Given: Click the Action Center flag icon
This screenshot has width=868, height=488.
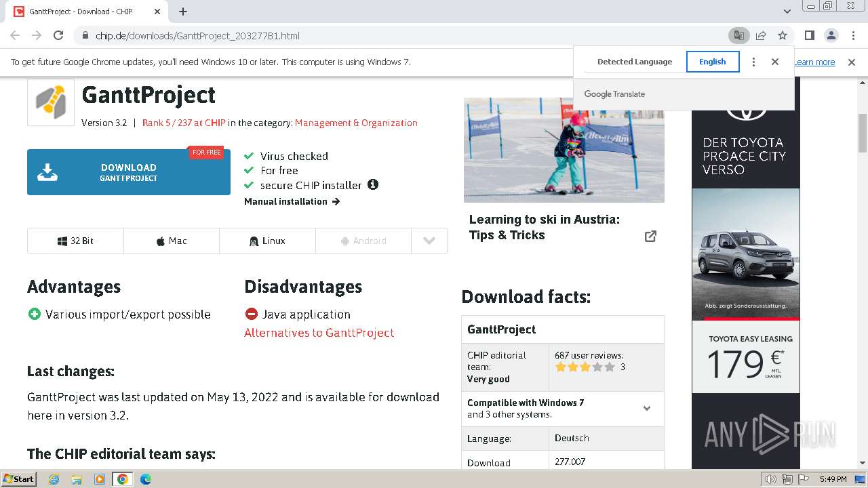Looking at the screenshot, I should (803, 479).
